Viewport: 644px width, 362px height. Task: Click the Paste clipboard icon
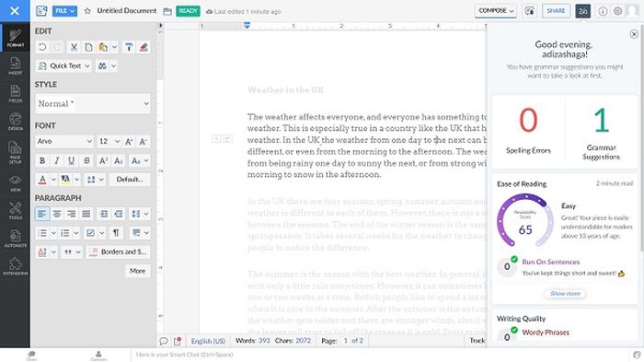pos(103,47)
